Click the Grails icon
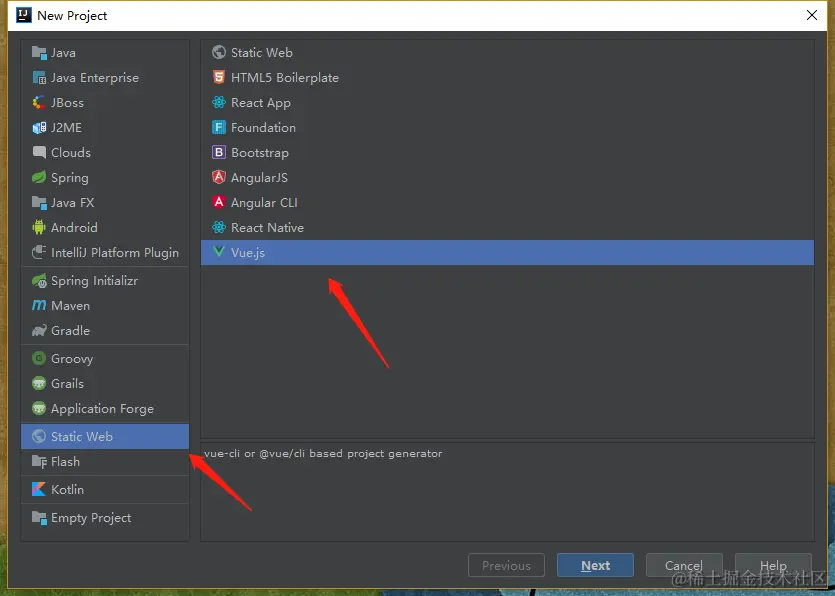 [39, 383]
